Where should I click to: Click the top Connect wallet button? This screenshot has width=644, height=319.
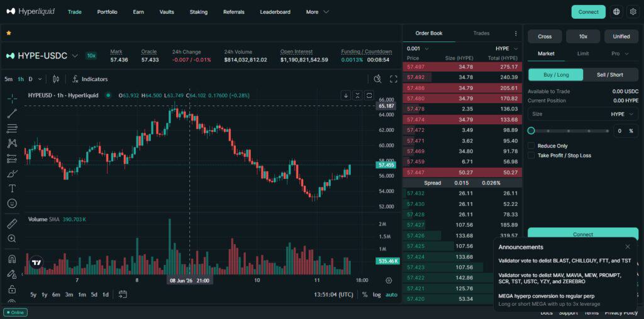588,12
